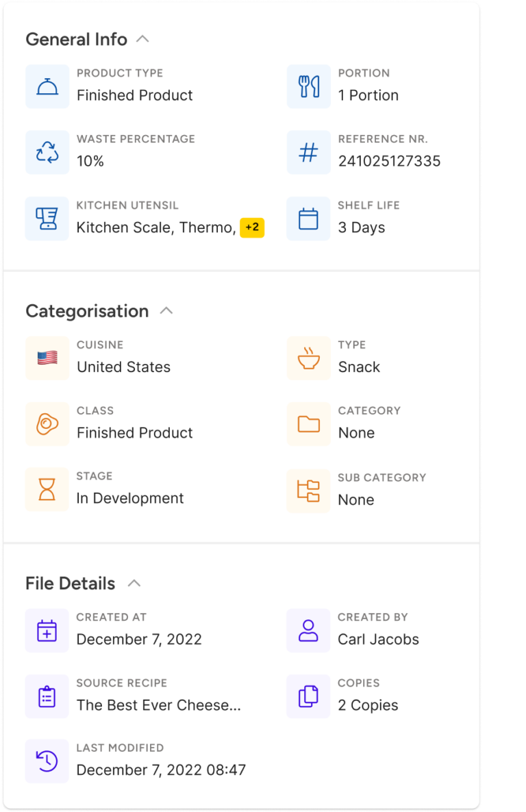Click the Shelf Life calendar icon
Image resolution: width=526 pixels, height=812 pixels.
[309, 218]
